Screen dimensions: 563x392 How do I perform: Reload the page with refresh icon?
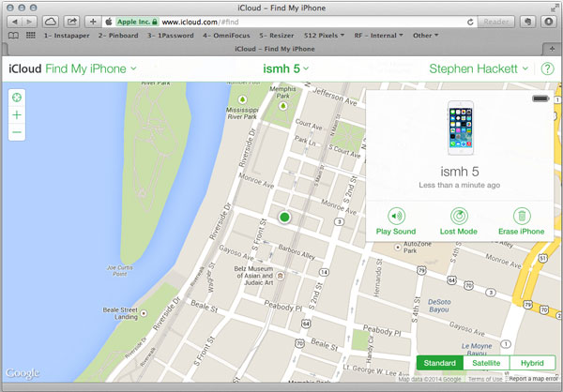point(470,23)
